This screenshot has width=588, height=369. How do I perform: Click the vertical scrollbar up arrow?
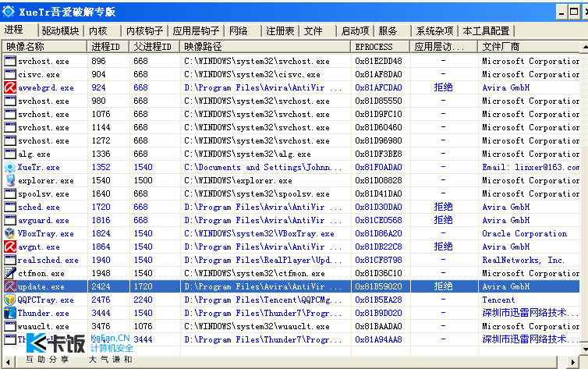coord(584,47)
